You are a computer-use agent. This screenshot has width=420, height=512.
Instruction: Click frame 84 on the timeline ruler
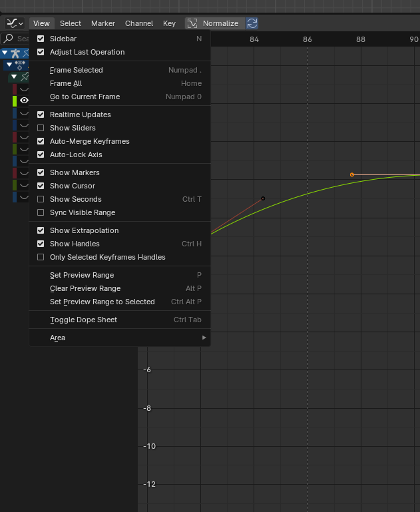pos(254,39)
